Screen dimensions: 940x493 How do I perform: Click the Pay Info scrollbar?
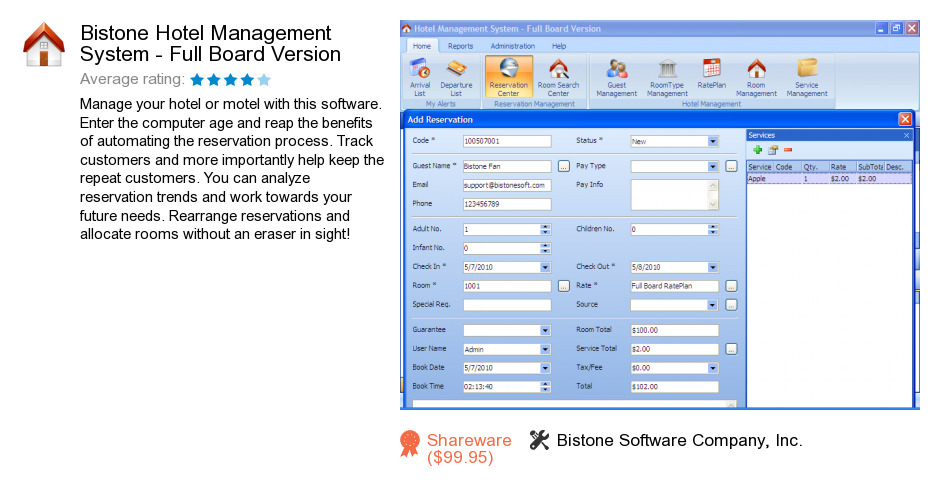click(713, 195)
